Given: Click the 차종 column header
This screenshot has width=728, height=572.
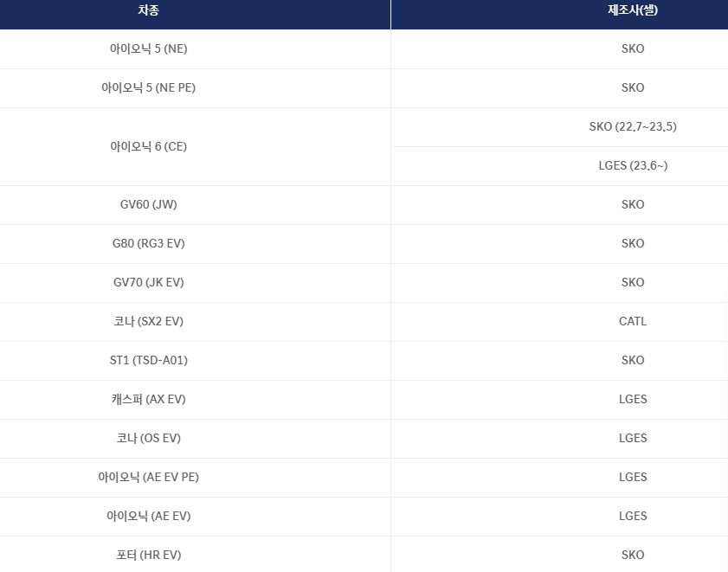Looking at the screenshot, I should pos(148,10).
